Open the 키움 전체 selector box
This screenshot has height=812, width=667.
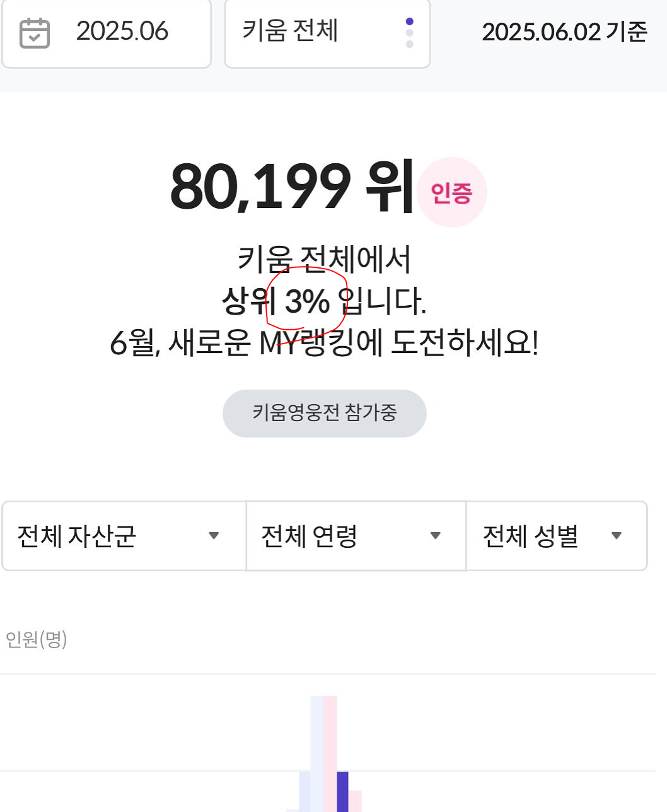327,33
